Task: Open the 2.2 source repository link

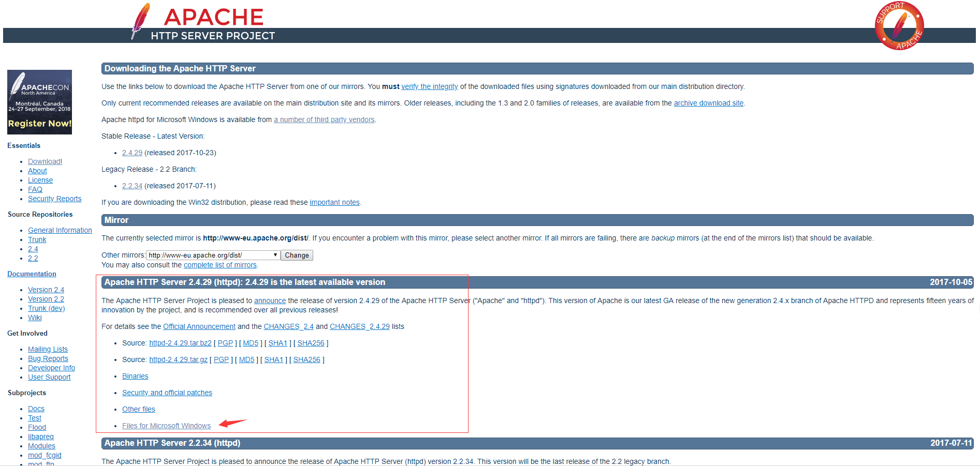Action: (x=33, y=258)
